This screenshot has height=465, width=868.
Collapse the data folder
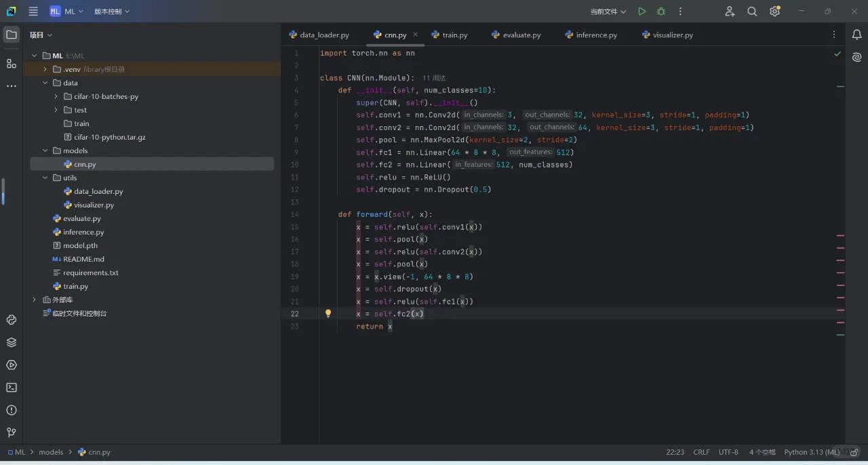(x=45, y=83)
